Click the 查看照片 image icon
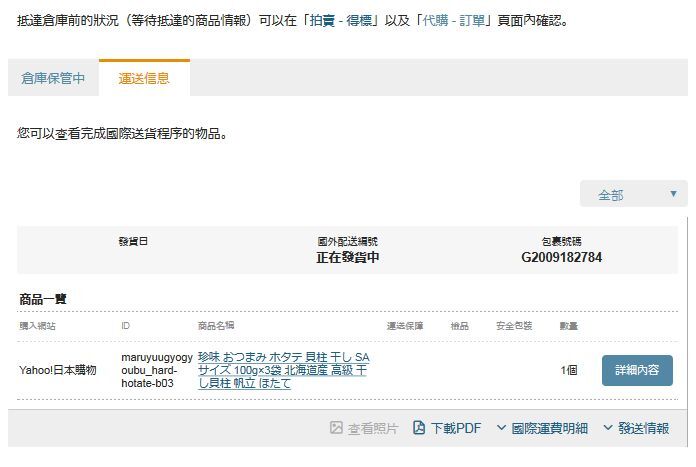Viewport: 696px width, 467px height. coord(336,427)
